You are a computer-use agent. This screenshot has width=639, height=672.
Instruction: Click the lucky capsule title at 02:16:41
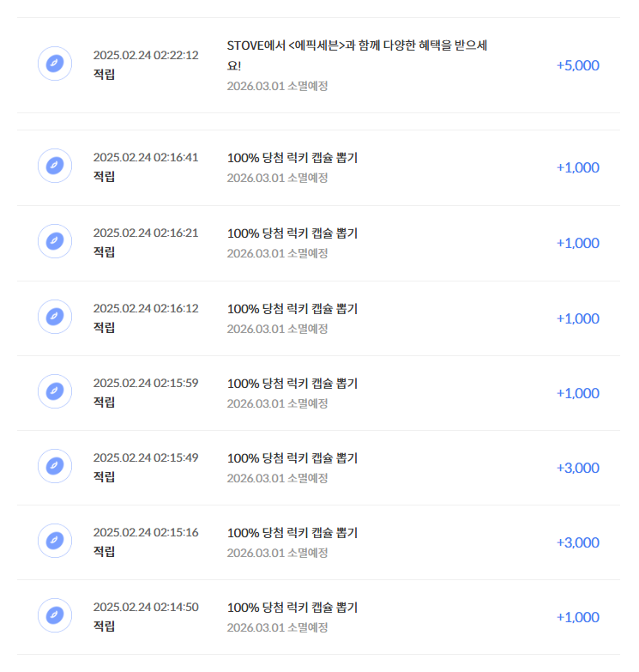(292, 158)
